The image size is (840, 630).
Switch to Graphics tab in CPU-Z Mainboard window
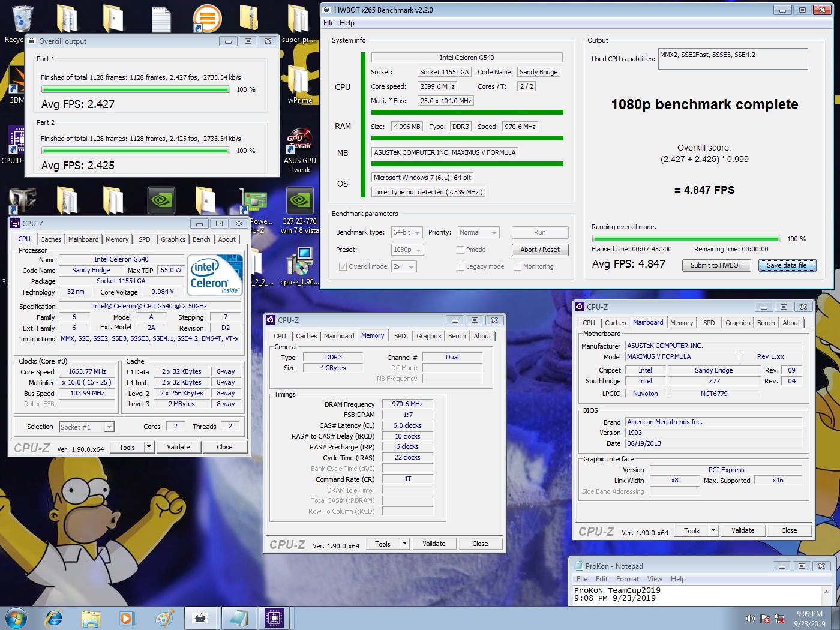coord(738,323)
